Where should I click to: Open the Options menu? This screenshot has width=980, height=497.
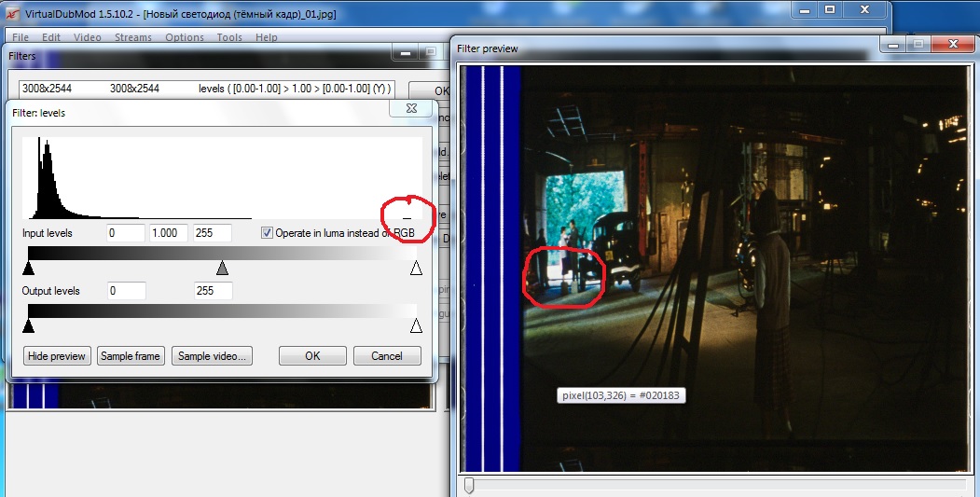[x=185, y=37]
